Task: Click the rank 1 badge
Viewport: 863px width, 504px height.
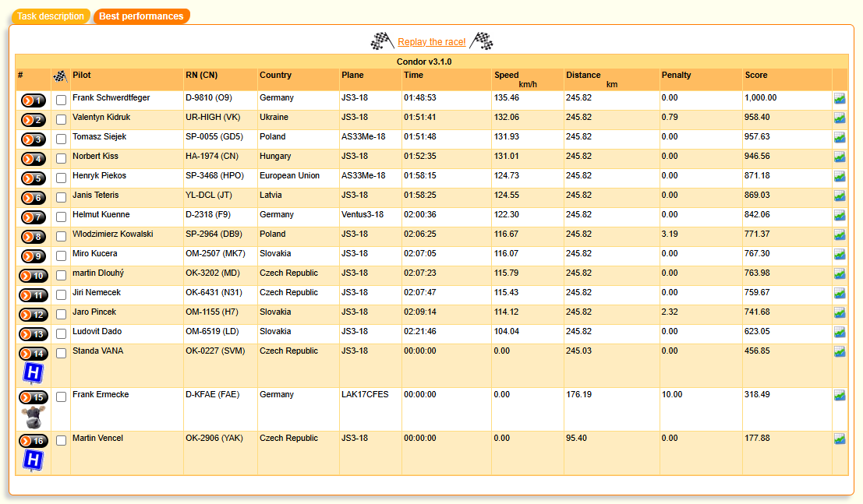Action: pos(33,100)
